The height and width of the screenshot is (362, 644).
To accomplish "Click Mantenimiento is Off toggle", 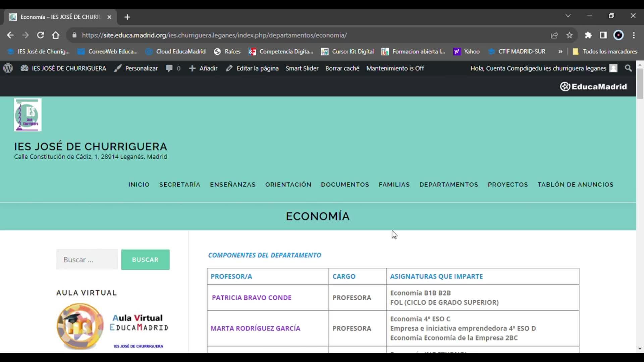I will coord(395,68).
